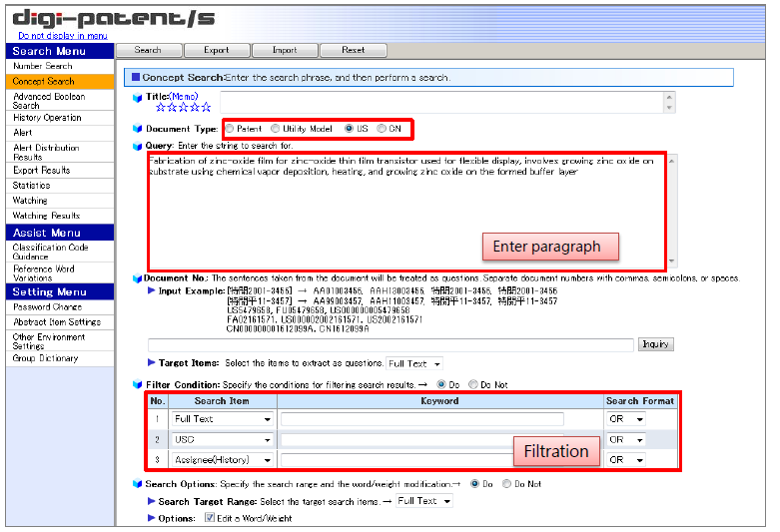
Task: Open Group Dictionary setting
Action: click(60, 358)
